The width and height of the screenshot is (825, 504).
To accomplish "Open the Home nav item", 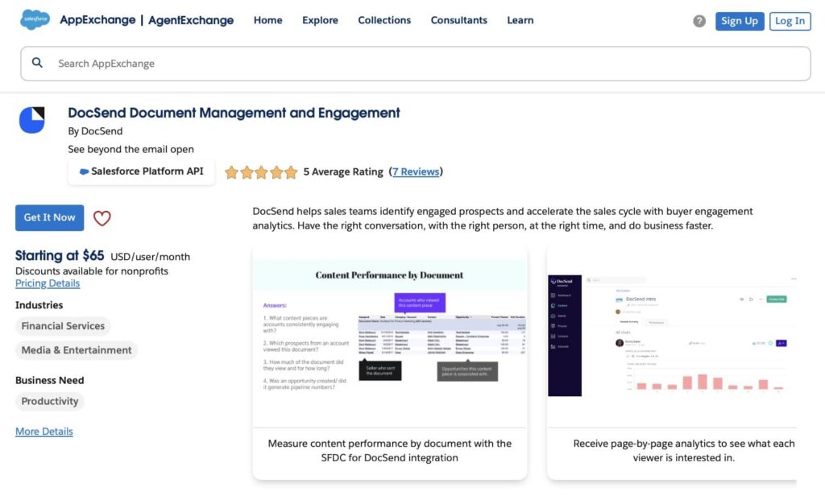I will point(267,20).
